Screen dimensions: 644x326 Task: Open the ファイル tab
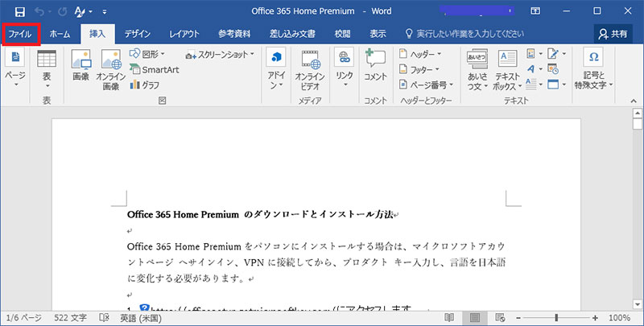21,34
